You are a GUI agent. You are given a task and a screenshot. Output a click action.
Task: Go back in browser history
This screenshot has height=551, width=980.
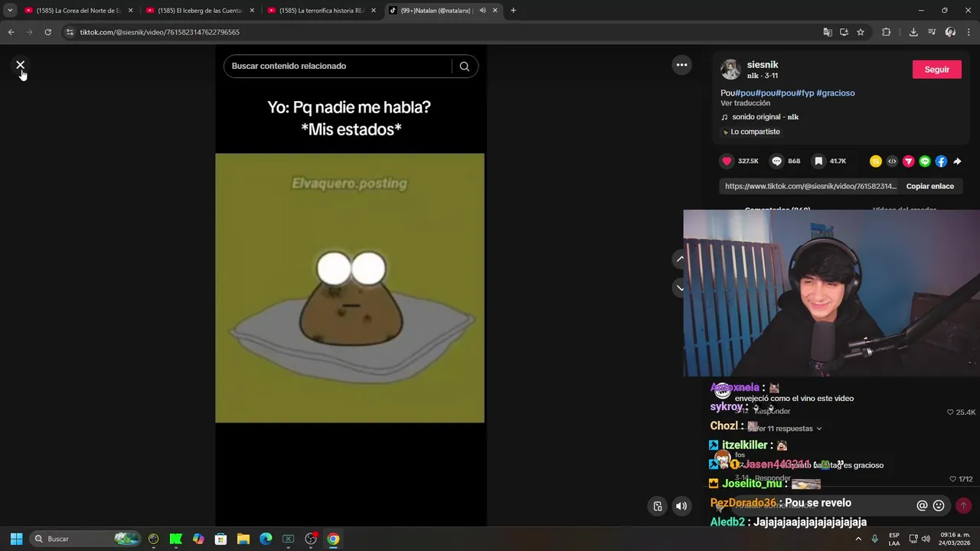pyautogui.click(x=11, y=32)
